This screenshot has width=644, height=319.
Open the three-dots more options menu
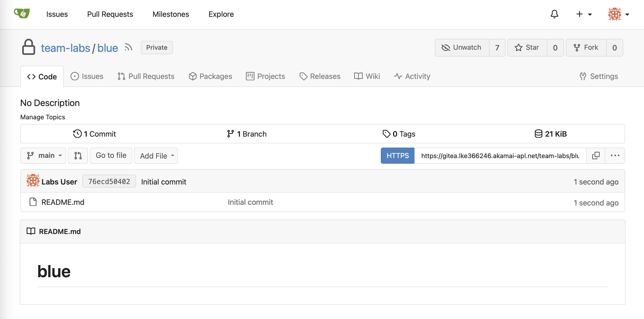click(x=615, y=156)
